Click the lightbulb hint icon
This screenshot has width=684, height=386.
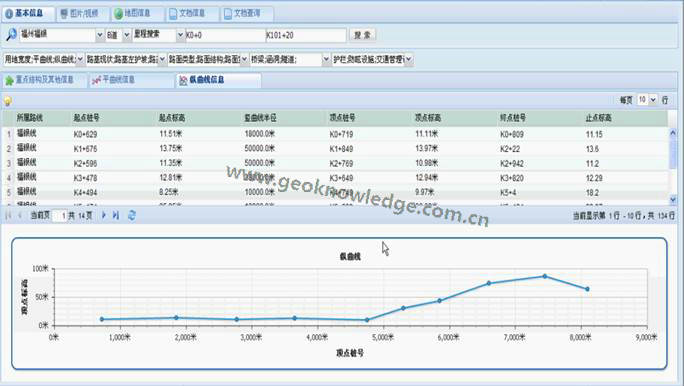(7, 101)
